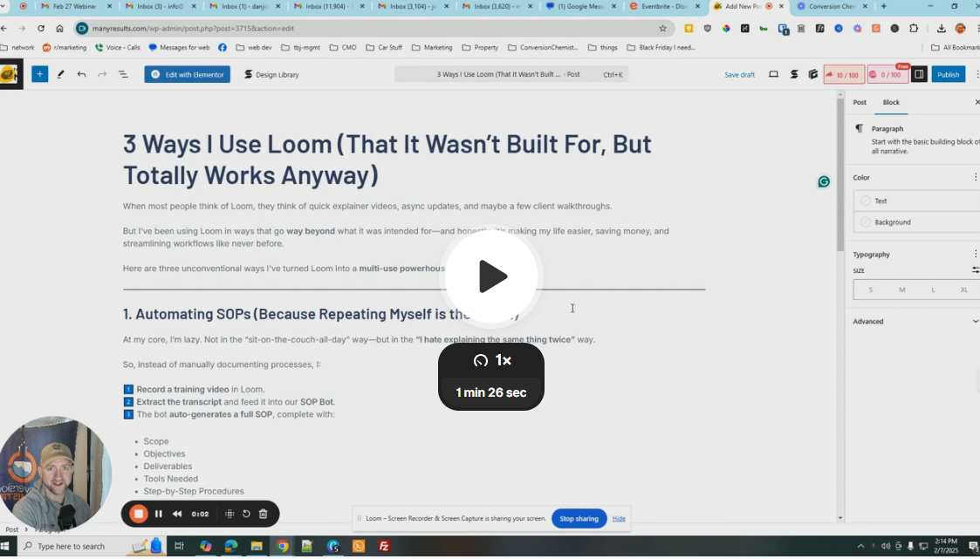Screen dimensions: 980x559
Task: Click the blue block inserter plus button
Action: pyautogui.click(x=39, y=74)
